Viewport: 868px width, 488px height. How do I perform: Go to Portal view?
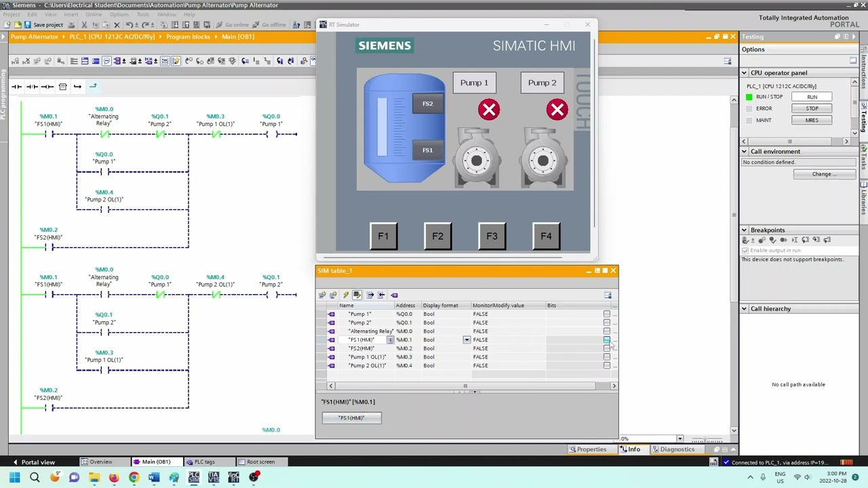(33, 462)
